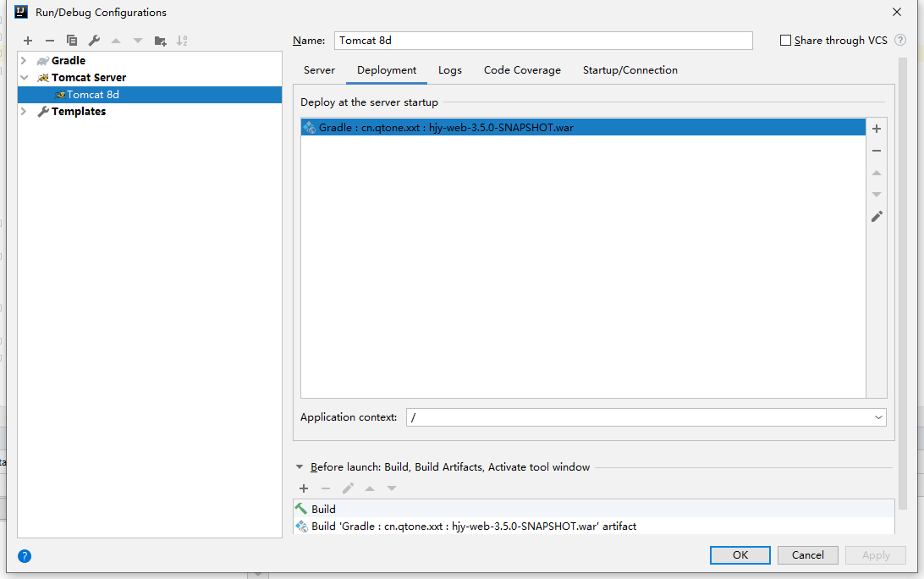Image resolution: width=924 pixels, height=579 pixels.
Task: Move configuration up in left toolbar
Action: coord(116,41)
